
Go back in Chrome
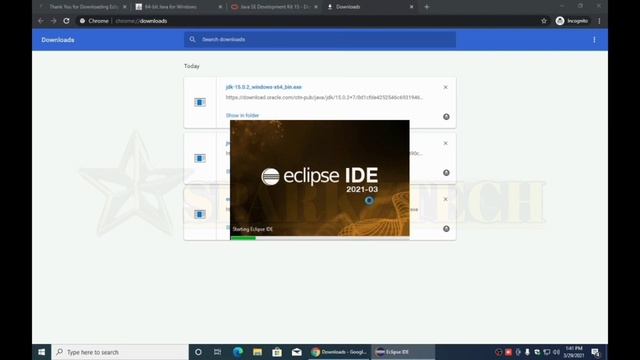[40, 21]
